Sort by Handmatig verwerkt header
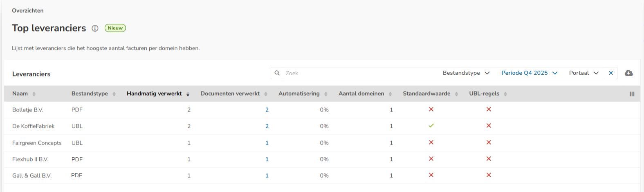Screen dimensions: 644x192 click(154, 94)
